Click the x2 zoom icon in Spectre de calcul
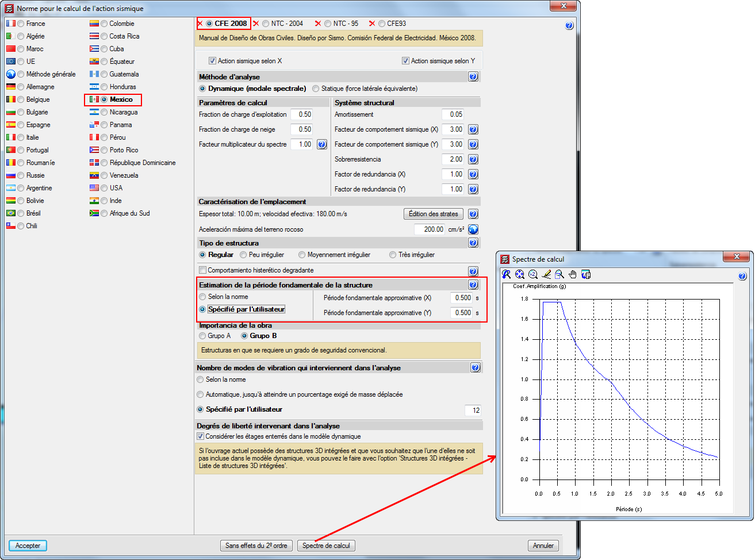 [533, 274]
